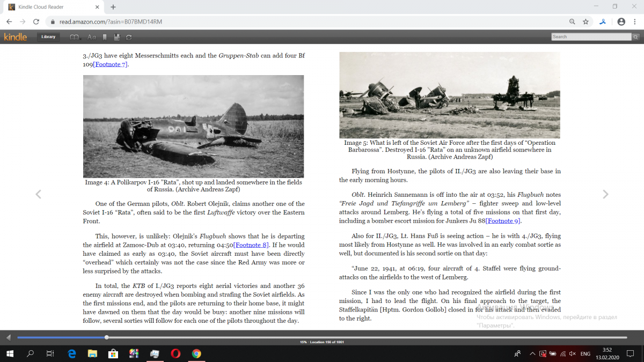This screenshot has width=644, height=362.
Task: Open Microsoft Store from taskbar
Action: point(113,353)
